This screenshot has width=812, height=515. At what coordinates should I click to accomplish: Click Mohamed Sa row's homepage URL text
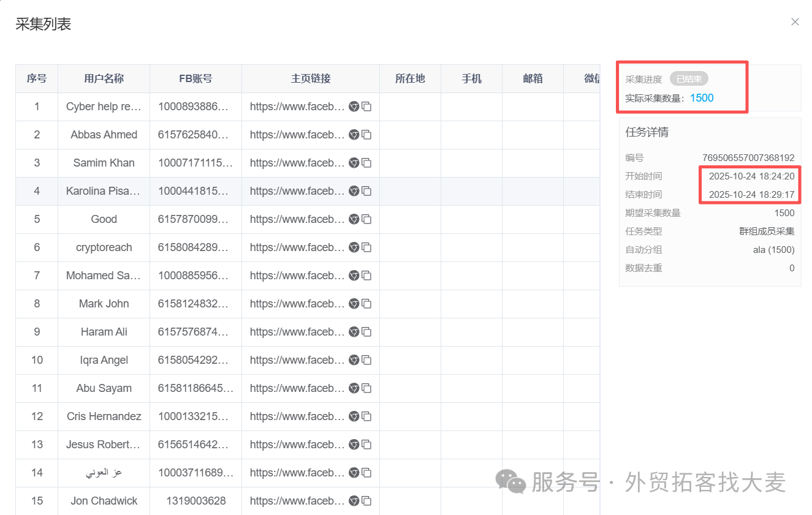(297, 276)
